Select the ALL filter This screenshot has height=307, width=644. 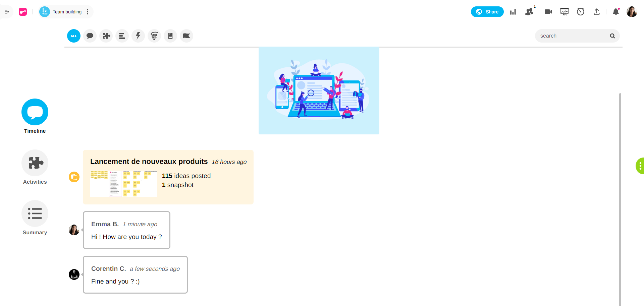pos(74,36)
